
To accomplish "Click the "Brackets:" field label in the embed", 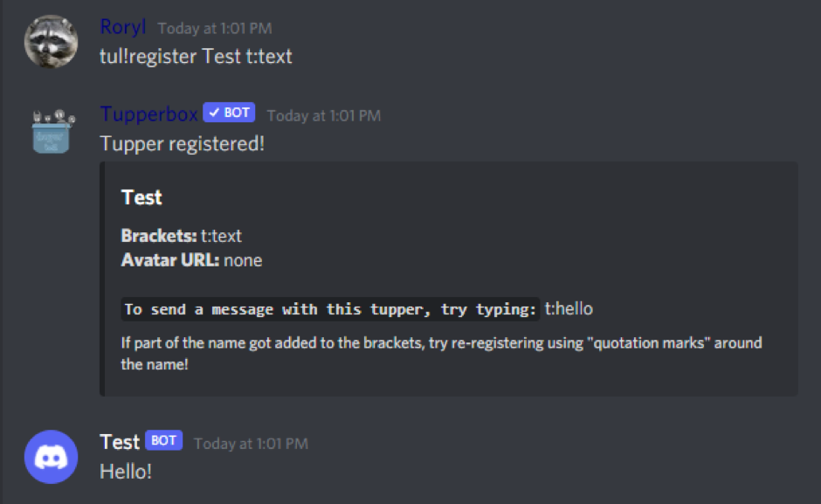I will [x=159, y=236].
